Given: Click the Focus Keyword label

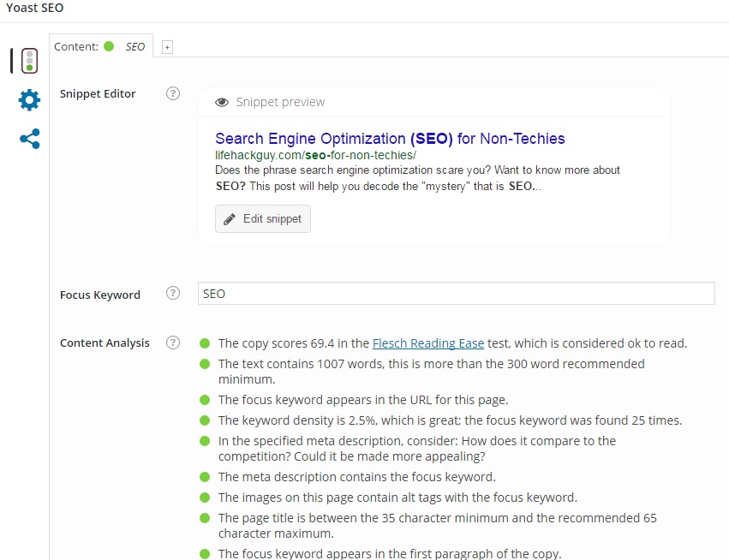Looking at the screenshot, I should [x=100, y=295].
